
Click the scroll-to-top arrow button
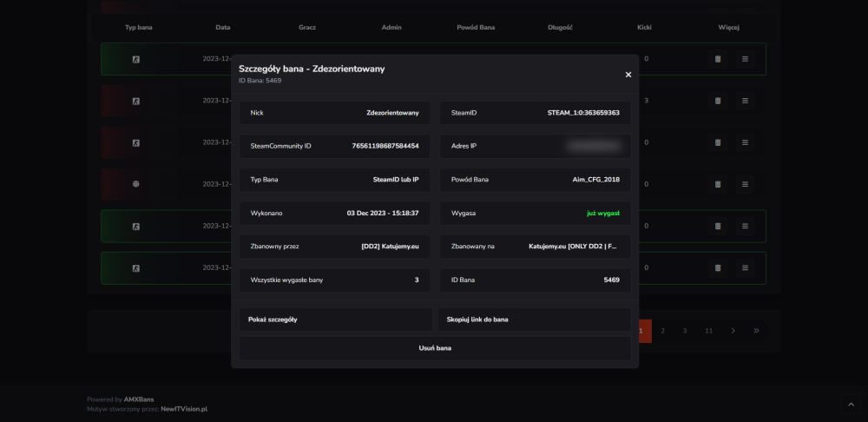point(851,404)
